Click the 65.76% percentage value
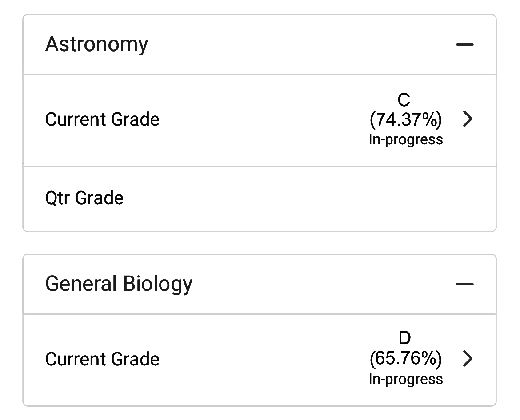The height and width of the screenshot is (420, 520). tap(405, 358)
